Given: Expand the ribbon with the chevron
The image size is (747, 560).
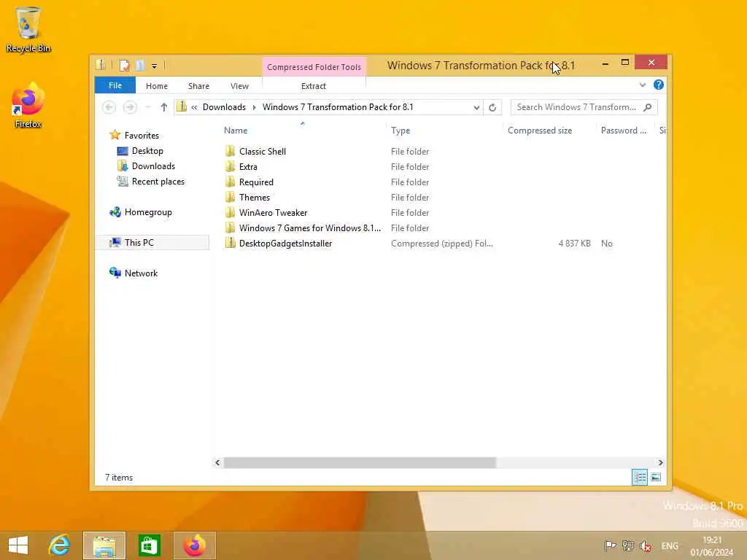Looking at the screenshot, I should tap(643, 85).
